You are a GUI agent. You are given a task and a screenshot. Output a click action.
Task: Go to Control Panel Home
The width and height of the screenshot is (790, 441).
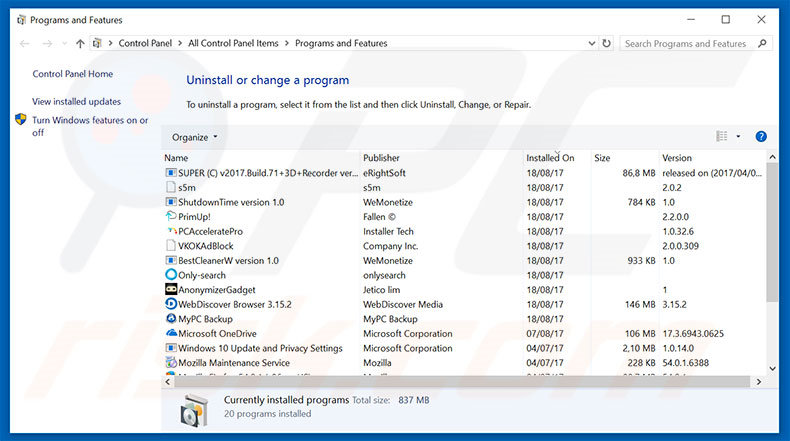pyautogui.click(x=73, y=74)
